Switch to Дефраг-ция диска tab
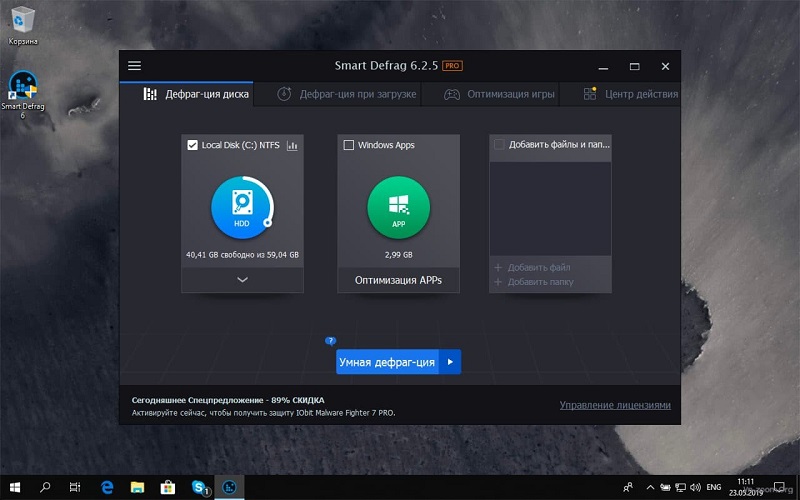The height and width of the screenshot is (500, 800). click(x=186, y=94)
